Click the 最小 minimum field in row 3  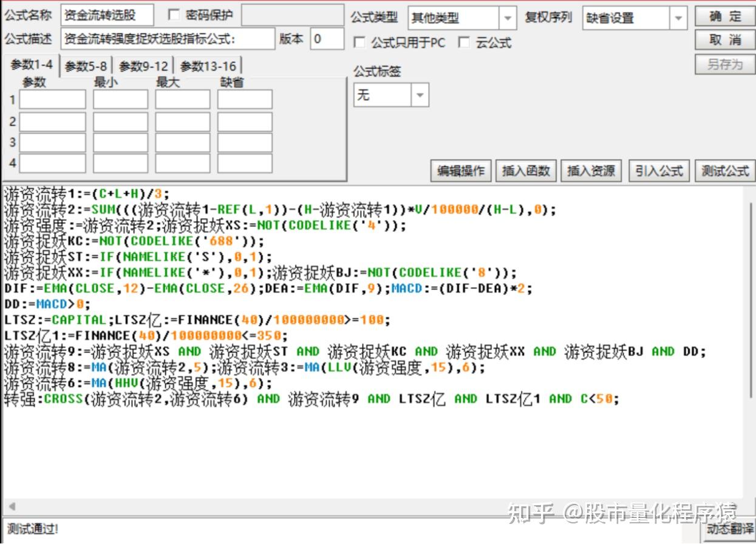pos(120,143)
